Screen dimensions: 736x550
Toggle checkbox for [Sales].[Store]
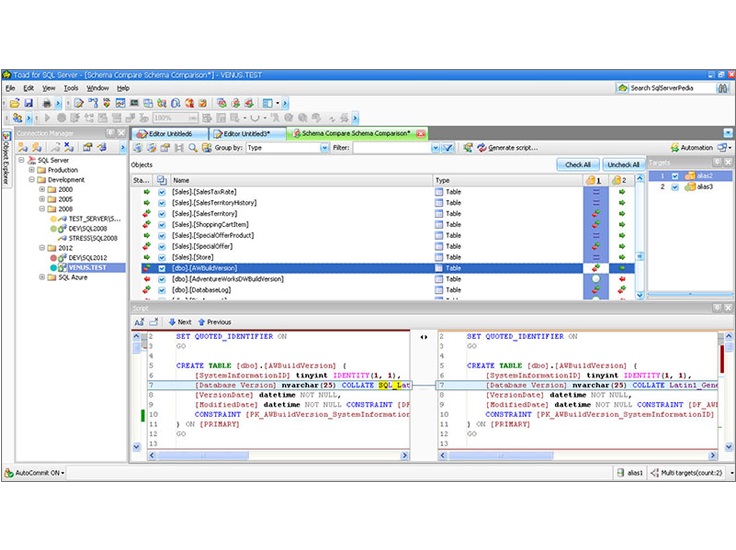click(x=161, y=257)
